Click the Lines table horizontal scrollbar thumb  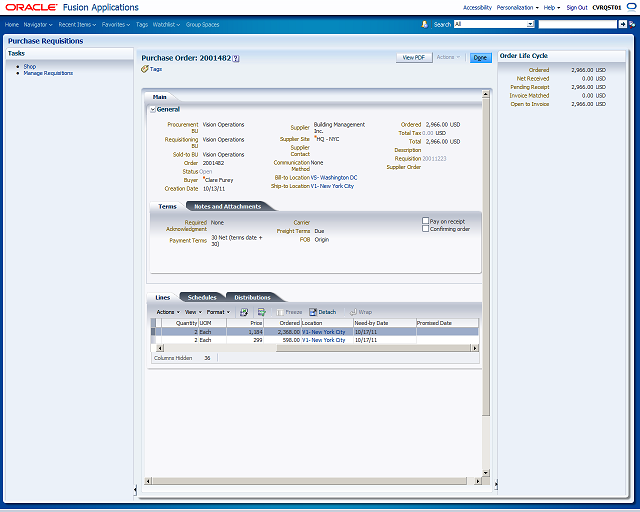pos(373,348)
